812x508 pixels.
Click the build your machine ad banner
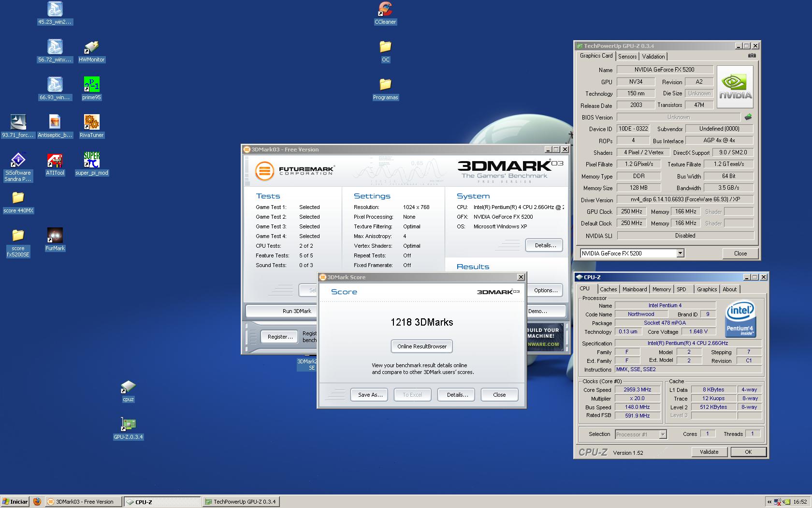[x=545, y=337]
